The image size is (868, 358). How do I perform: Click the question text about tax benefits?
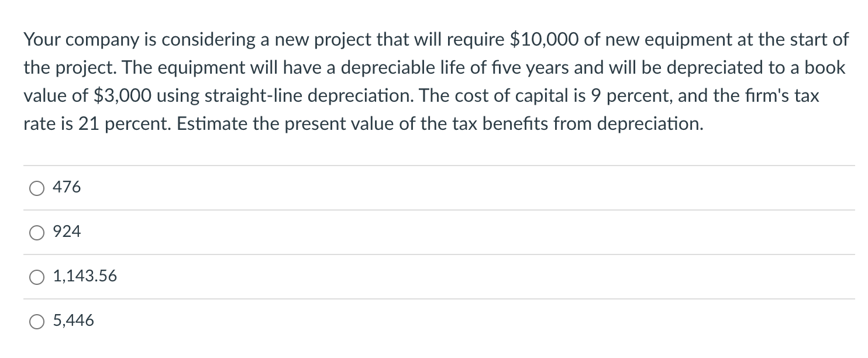[409, 82]
